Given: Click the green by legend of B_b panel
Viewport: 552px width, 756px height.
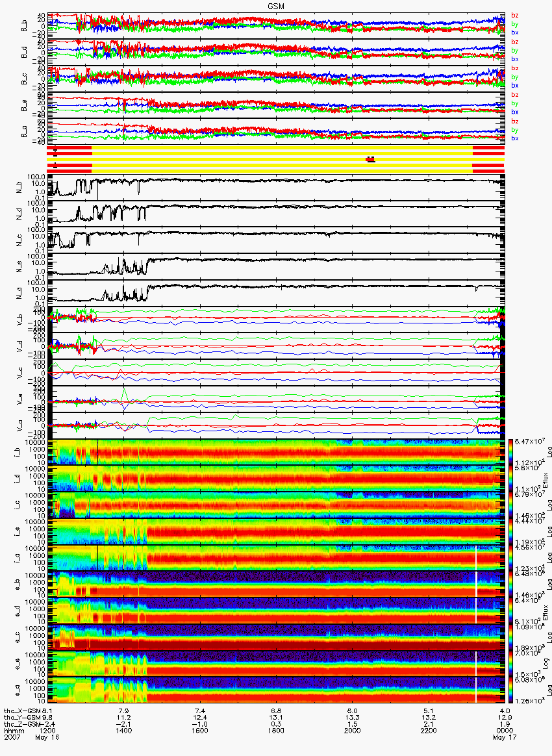Looking at the screenshot, I should (515, 23).
